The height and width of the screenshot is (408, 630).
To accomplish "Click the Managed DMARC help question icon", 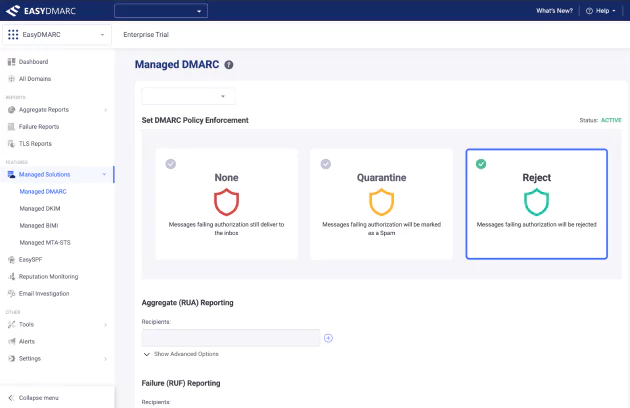I will (229, 65).
